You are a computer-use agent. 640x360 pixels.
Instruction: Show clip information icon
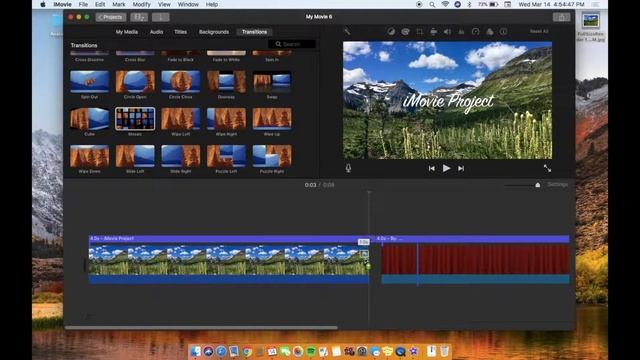pyautogui.click(x=504, y=31)
